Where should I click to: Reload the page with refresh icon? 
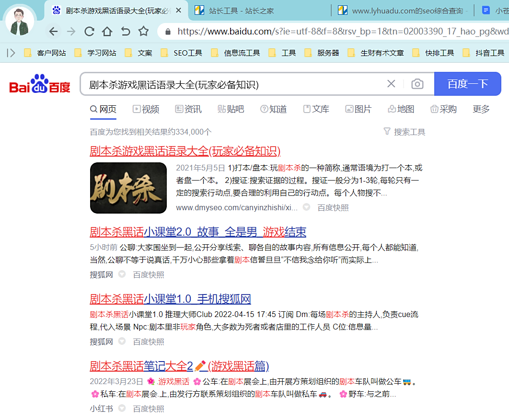tap(89, 32)
